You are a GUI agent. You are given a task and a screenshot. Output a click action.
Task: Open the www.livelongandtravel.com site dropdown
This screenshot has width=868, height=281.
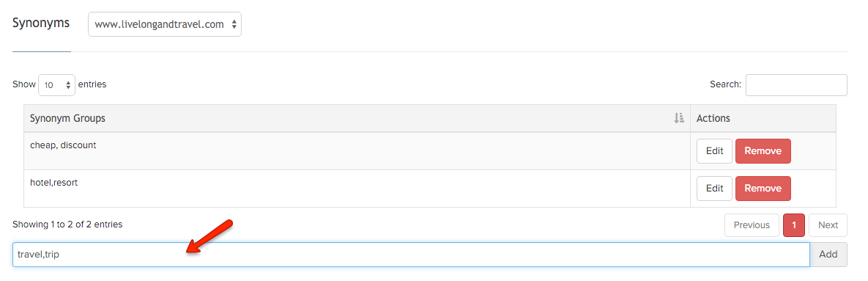click(164, 24)
